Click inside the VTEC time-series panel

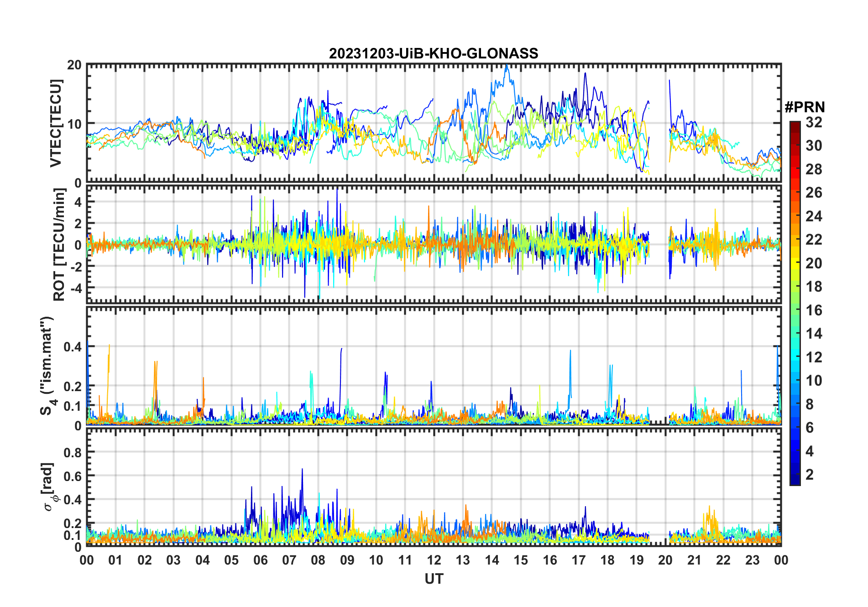click(x=434, y=123)
